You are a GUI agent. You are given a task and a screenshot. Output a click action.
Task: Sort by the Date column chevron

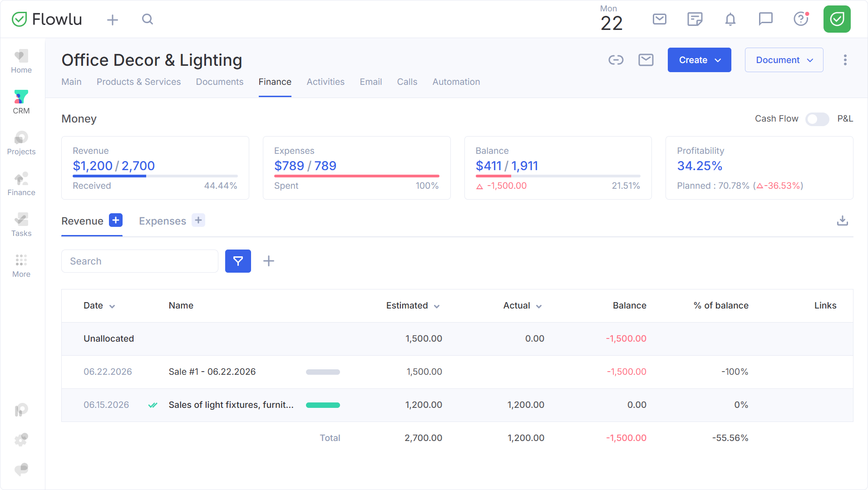(112, 306)
